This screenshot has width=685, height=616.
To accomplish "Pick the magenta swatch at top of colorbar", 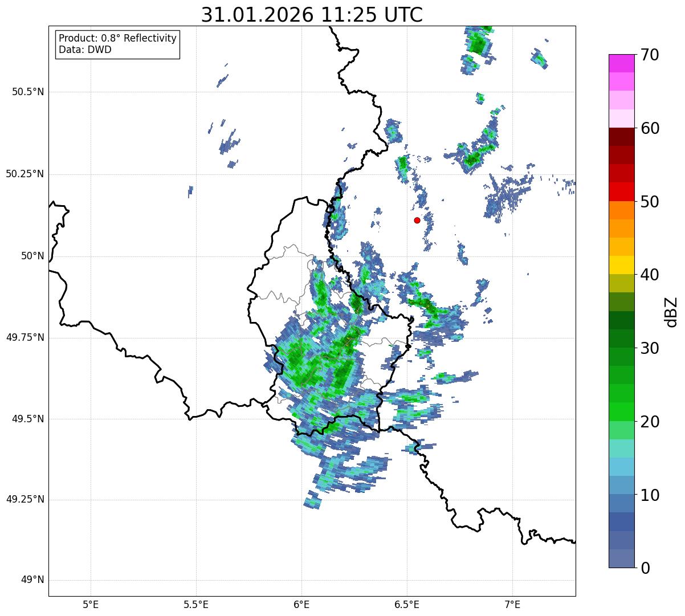I will 621,63.
